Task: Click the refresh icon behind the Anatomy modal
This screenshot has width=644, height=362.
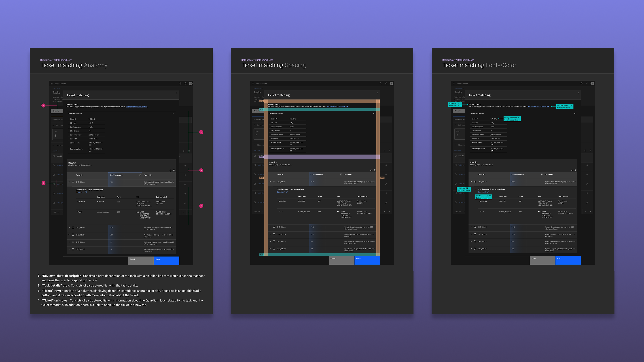Action: pyautogui.click(x=184, y=151)
